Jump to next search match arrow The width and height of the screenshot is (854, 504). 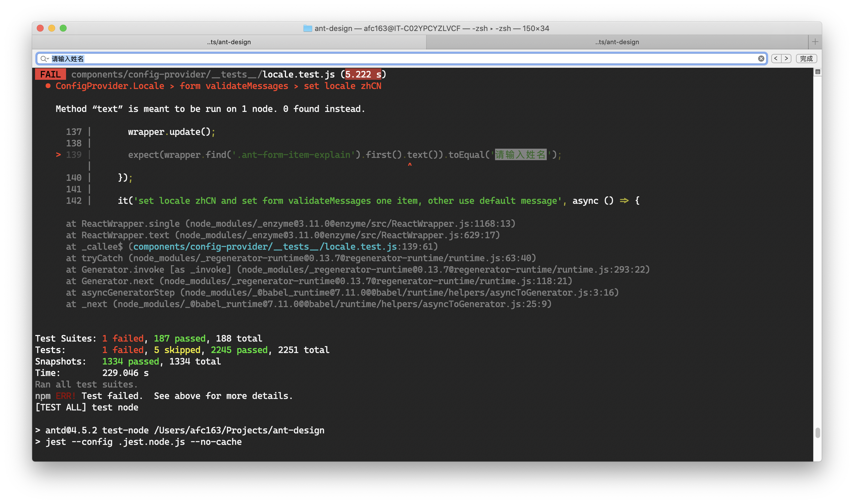[x=786, y=59]
